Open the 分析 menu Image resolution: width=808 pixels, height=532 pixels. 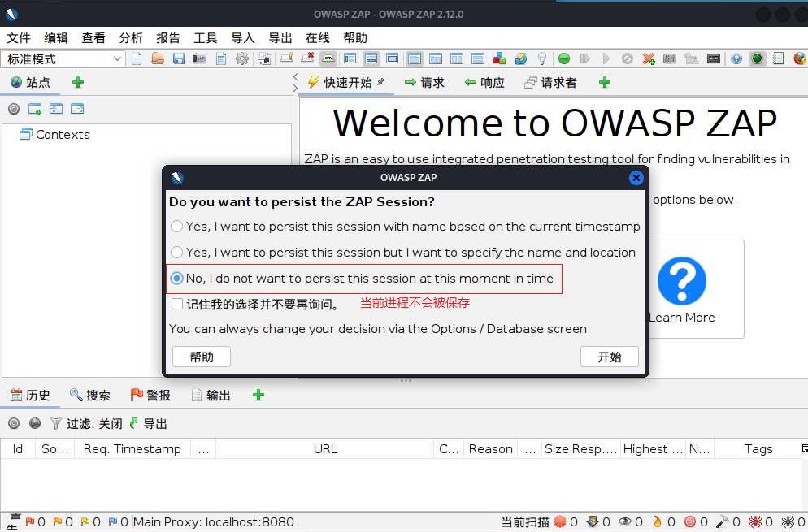[130, 38]
